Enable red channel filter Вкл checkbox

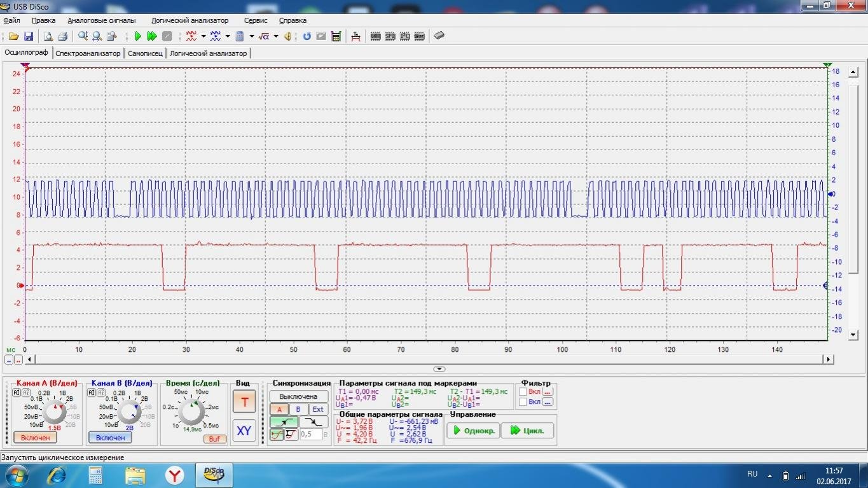(523, 392)
